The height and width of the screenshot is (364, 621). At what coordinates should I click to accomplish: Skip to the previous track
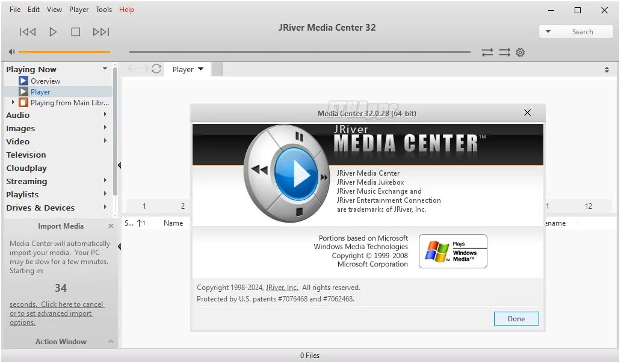[x=28, y=32]
